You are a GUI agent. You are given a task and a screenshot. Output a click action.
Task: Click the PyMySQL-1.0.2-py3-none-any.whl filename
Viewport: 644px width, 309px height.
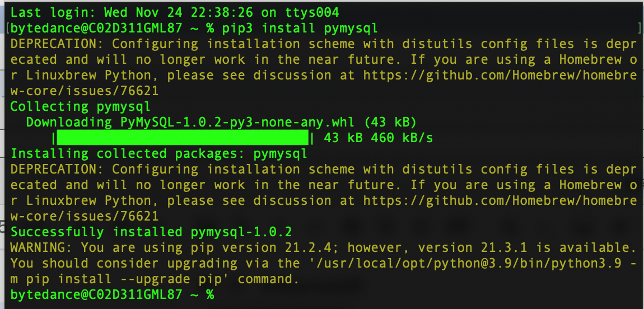[x=239, y=122]
